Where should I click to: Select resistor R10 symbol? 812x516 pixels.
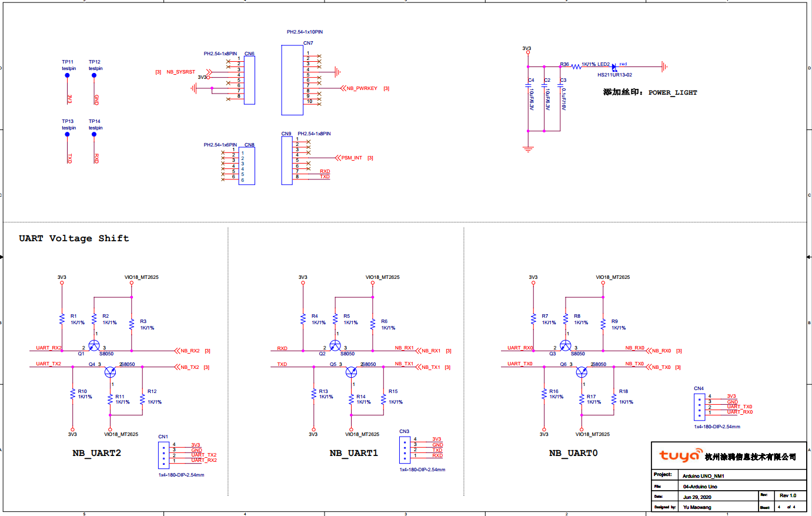click(x=73, y=394)
